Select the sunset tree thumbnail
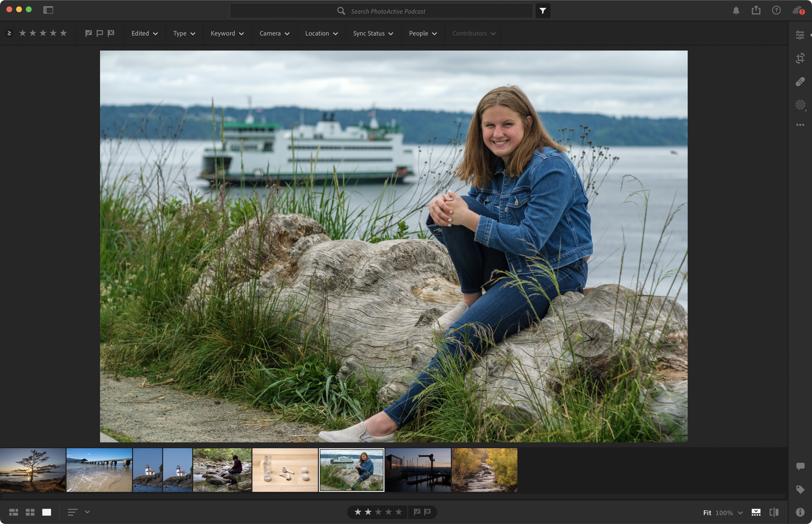Screen dimensions: 812x524 coord(33,470)
